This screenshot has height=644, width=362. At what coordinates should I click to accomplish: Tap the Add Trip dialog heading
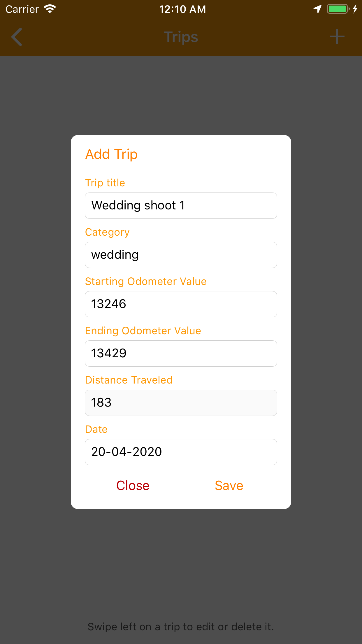[x=111, y=154]
